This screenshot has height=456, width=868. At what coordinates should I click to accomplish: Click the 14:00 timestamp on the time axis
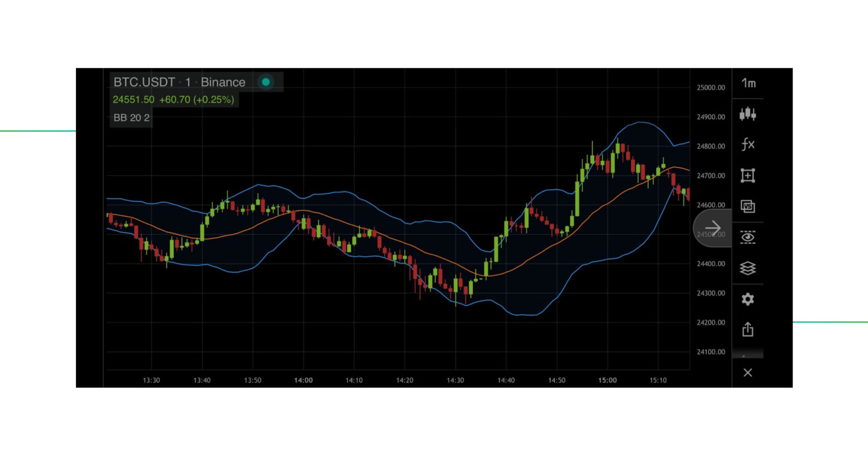click(x=304, y=380)
